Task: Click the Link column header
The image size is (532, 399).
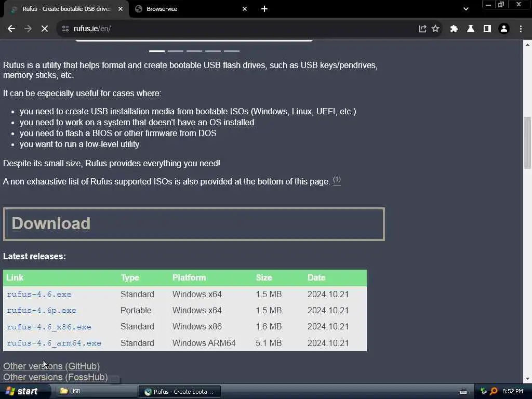Action: click(x=15, y=277)
